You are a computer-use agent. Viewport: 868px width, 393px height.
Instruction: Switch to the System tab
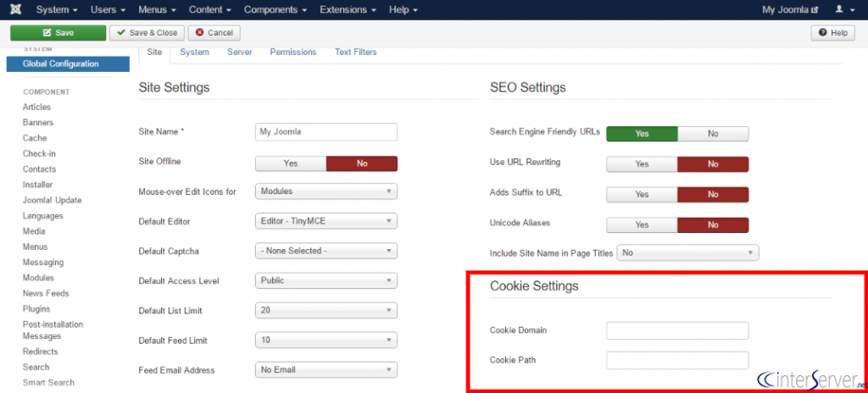pos(194,52)
